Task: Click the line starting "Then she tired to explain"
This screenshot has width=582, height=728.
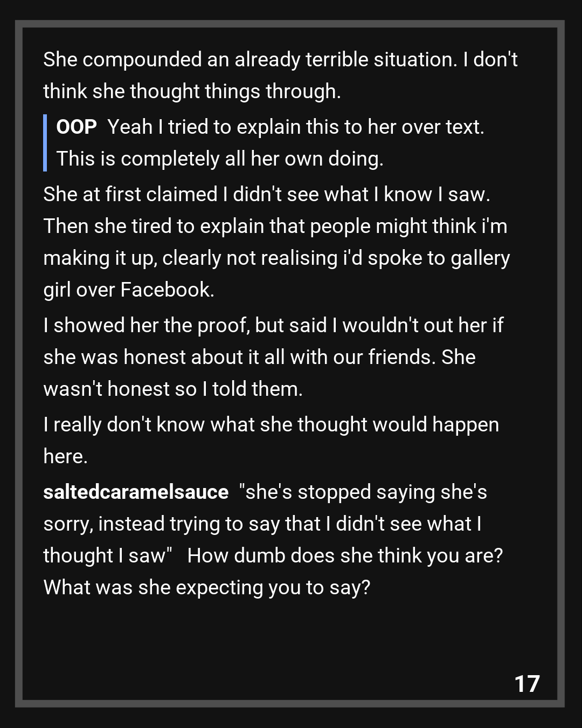Action: coord(275,226)
